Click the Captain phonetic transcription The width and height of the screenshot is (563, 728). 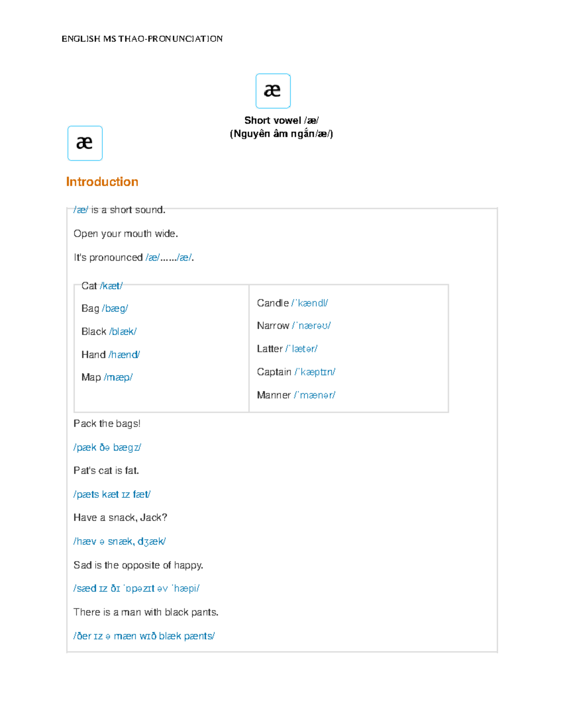point(315,372)
